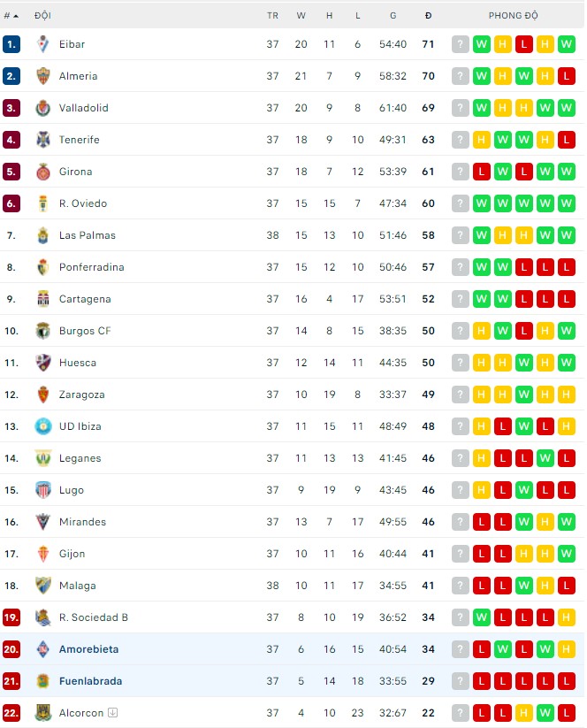Click the UD Ibiza round logo
This screenshot has height=728, width=587.
coord(43,426)
